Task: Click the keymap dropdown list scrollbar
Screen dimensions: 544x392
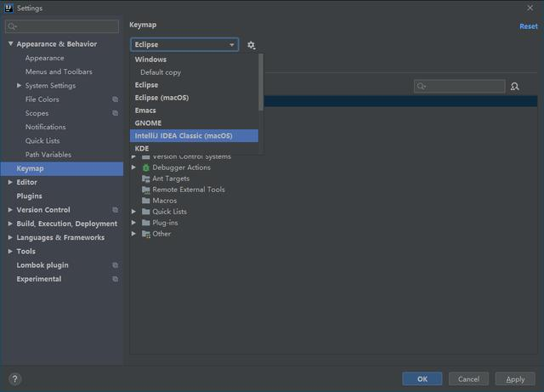Action: (x=261, y=82)
